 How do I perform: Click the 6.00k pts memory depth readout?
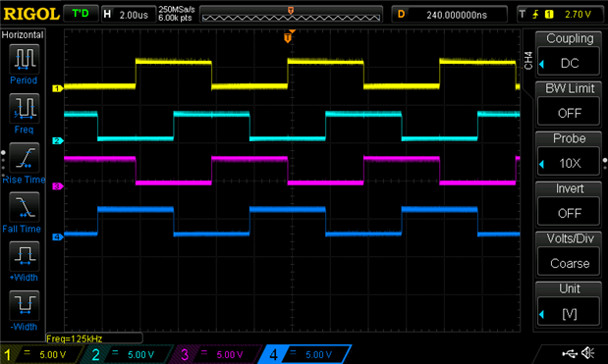[x=175, y=19]
